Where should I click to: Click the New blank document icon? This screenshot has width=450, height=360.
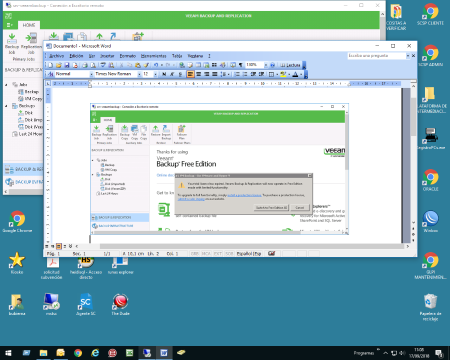pyautogui.click(x=51, y=65)
